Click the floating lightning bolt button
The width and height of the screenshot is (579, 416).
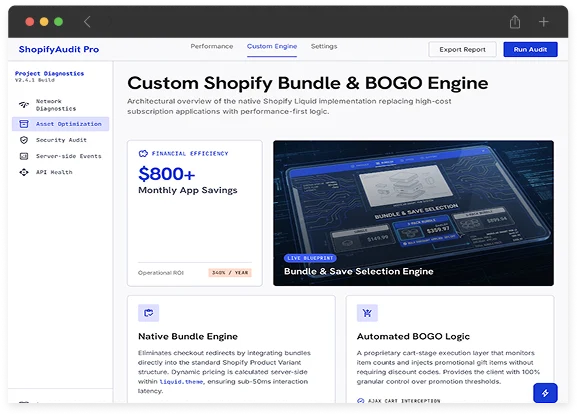[x=545, y=393]
